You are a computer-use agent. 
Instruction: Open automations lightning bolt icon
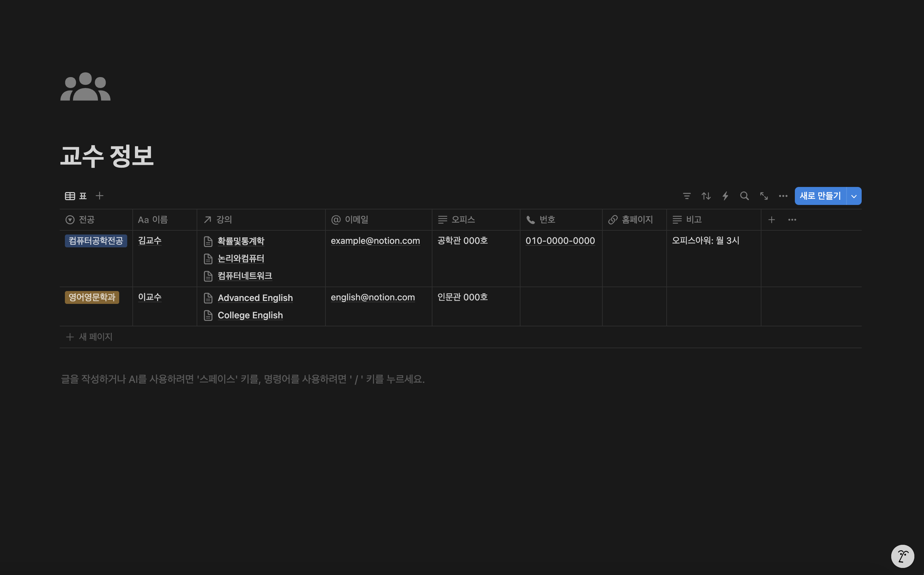tap(725, 196)
